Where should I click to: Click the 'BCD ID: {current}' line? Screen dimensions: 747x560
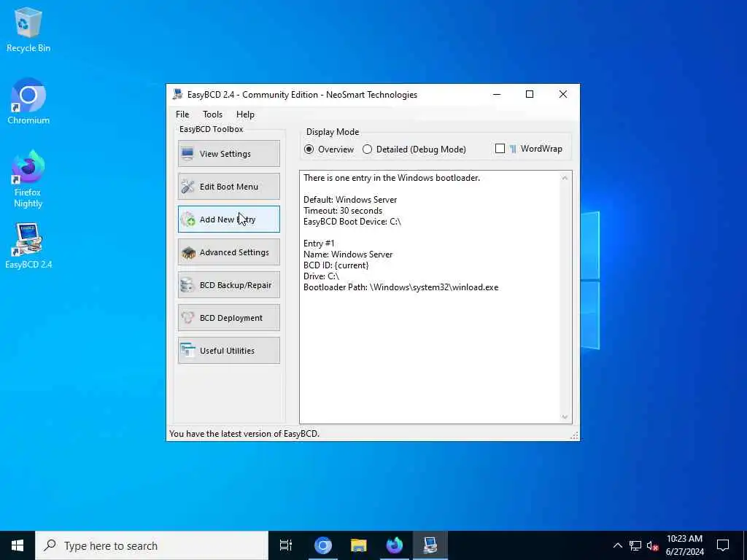click(x=336, y=265)
